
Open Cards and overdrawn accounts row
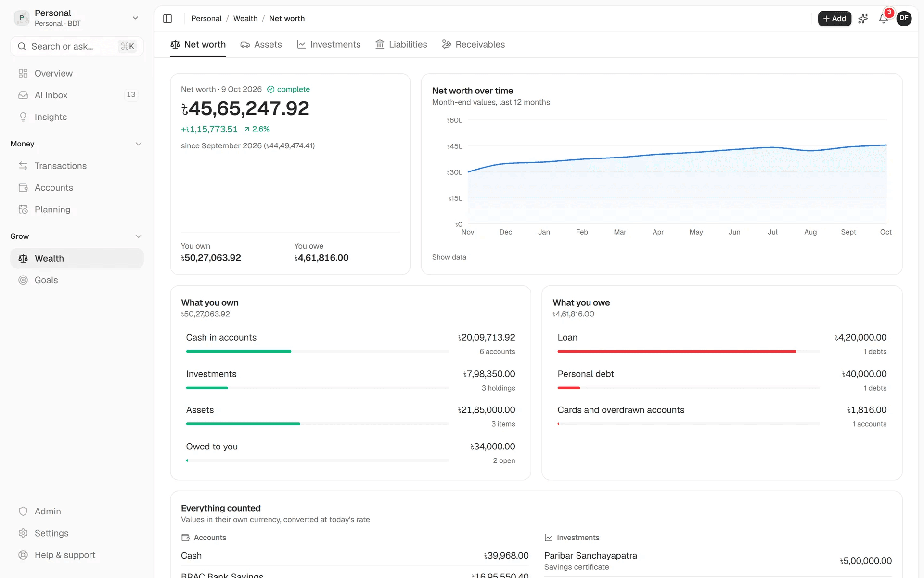pyautogui.click(x=722, y=417)
